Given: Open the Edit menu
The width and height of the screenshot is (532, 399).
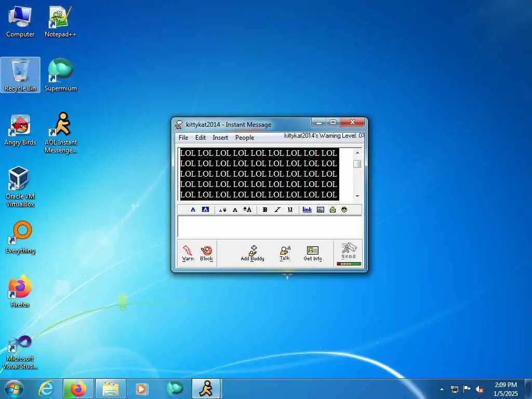Looking at the screenshot, I should pyautogui.click(x=200, y=137).
